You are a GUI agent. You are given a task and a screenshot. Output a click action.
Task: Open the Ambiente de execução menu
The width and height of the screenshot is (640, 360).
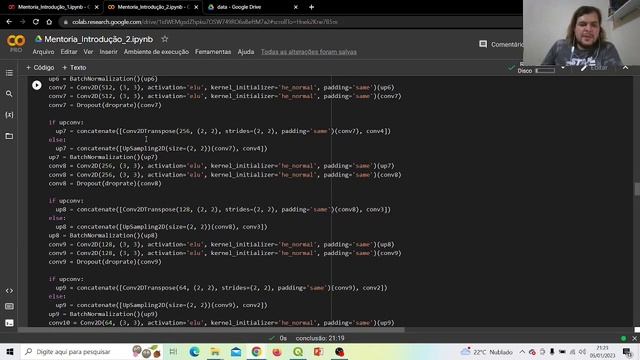(156, 52)
